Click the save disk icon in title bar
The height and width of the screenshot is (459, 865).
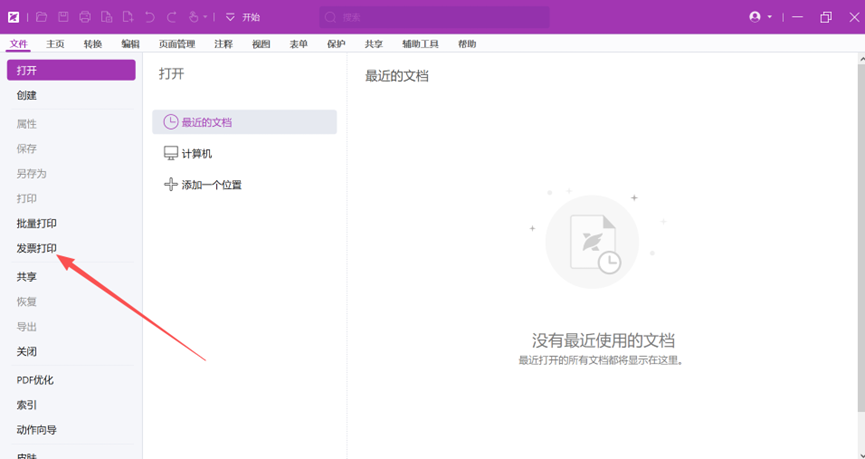click(63, 17)
